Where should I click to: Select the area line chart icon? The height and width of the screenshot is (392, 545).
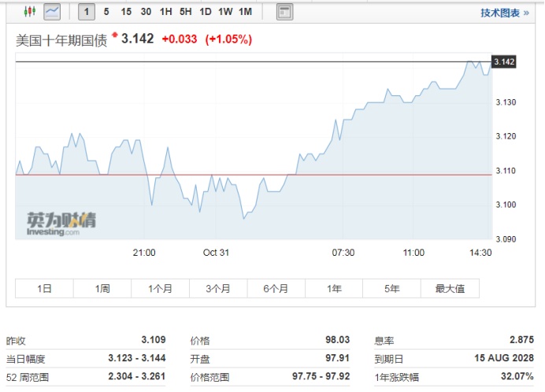52,12
